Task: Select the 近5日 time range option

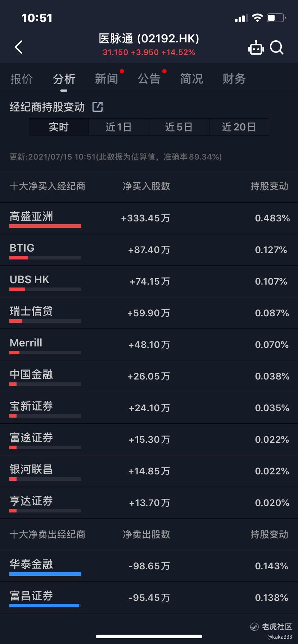Action: click(x=179, y=127)
